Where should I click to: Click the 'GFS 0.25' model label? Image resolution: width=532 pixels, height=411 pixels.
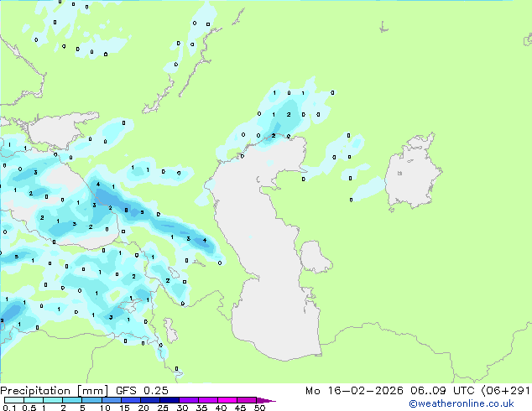142,391
